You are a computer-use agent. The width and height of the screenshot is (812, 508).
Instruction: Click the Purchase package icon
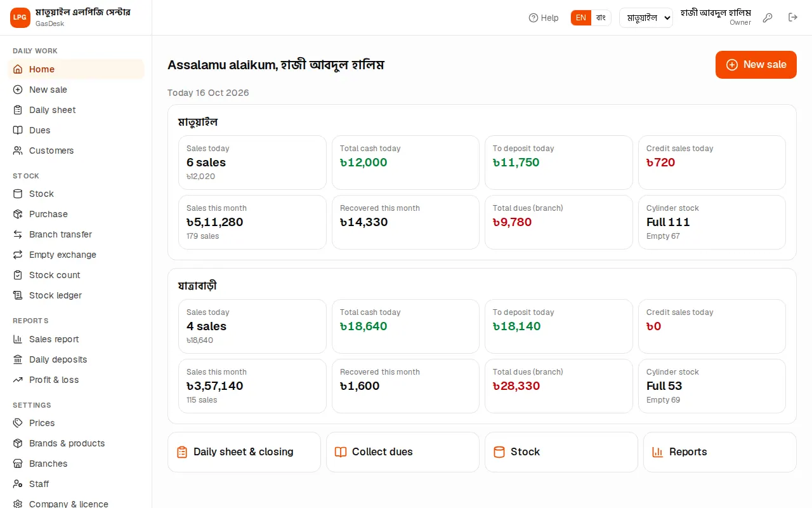[x=18, y=214]
